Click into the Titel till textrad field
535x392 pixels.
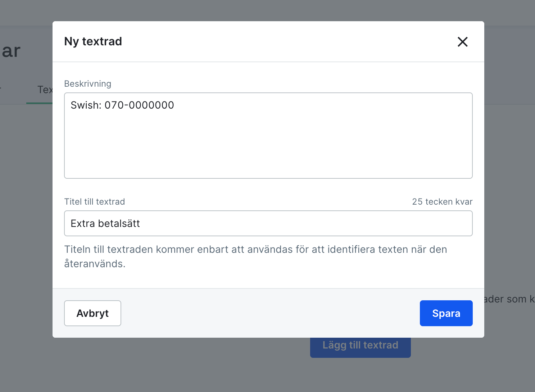(268, 223)
